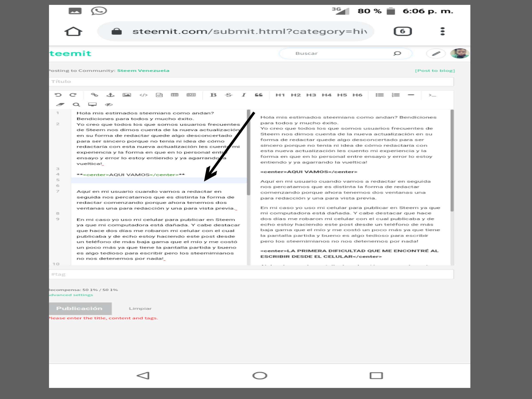Viewport: 532px width, 399px height.
Task: Open the Steem Venezuela community link
Action: pyautogui.click(x=143, y=70)
